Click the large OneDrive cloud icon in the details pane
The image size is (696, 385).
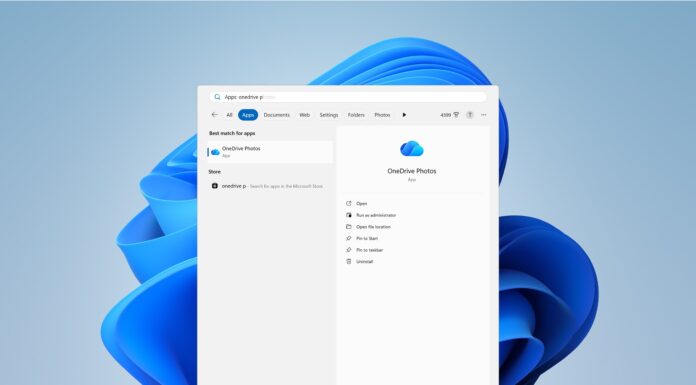[412, 149]
